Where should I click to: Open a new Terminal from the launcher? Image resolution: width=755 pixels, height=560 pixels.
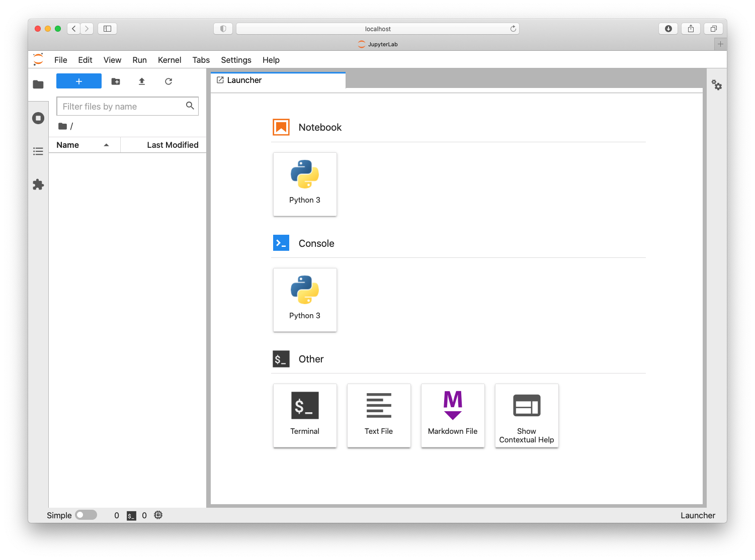pos(305,416)
